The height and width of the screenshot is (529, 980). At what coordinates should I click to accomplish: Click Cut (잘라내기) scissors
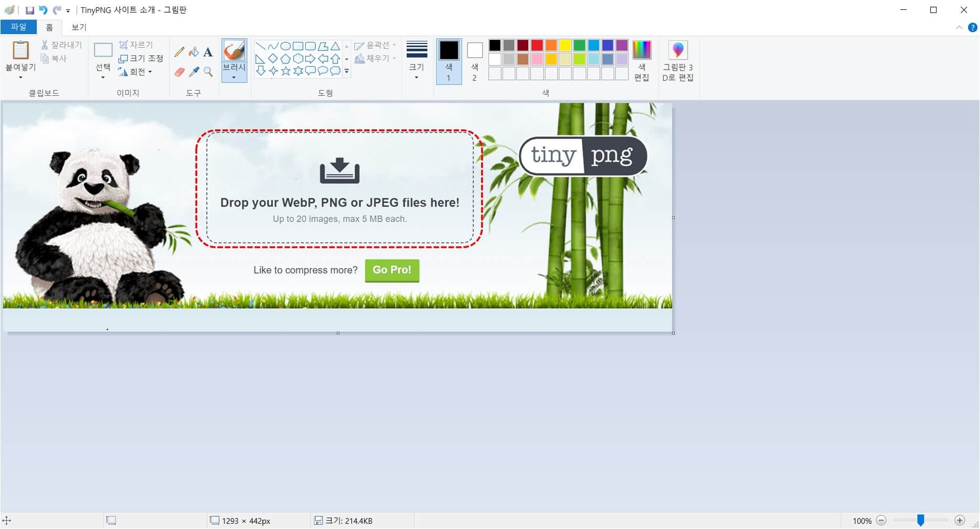[x=62, y=45]
